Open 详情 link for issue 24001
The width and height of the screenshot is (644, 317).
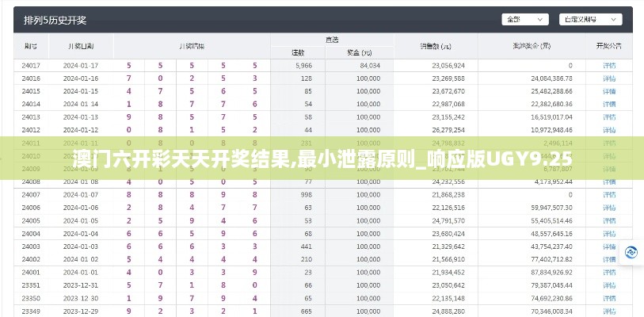click(x=609, y=272)
